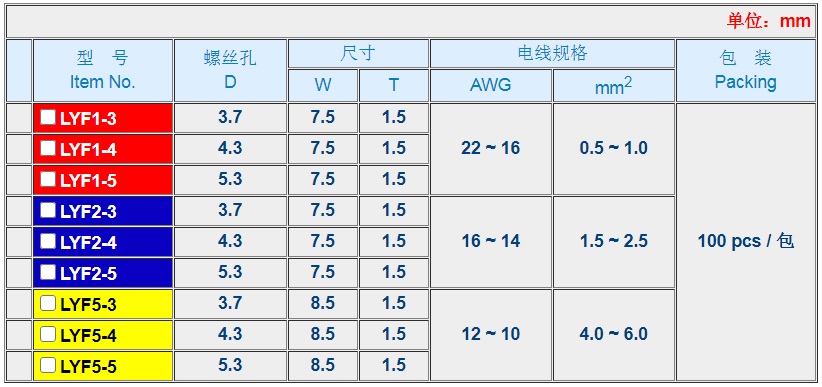Screen dimensions: 822x387
Task: Click the Item No. column header
Action: [x=103, y=70]
